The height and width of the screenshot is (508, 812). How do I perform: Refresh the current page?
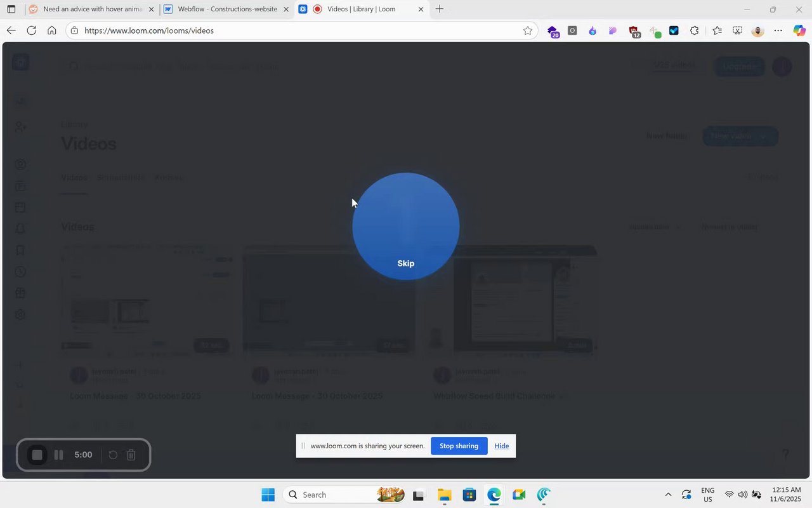click(x=31, y=30)
